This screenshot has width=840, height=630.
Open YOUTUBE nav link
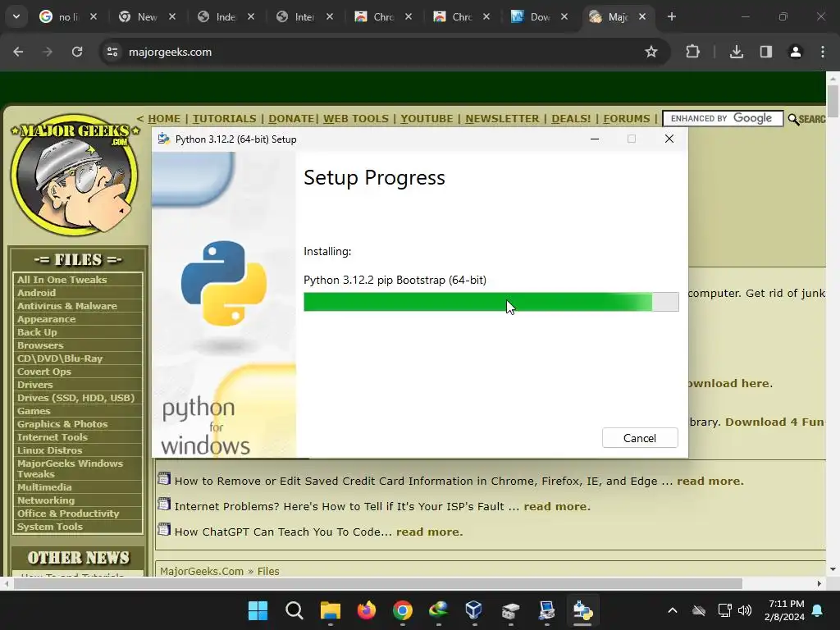427,118
